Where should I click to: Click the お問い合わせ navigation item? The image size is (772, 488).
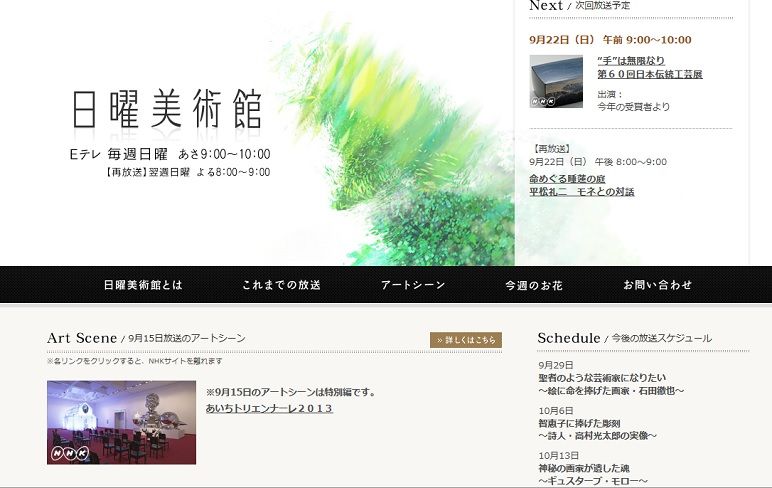(x=657, y=285)
